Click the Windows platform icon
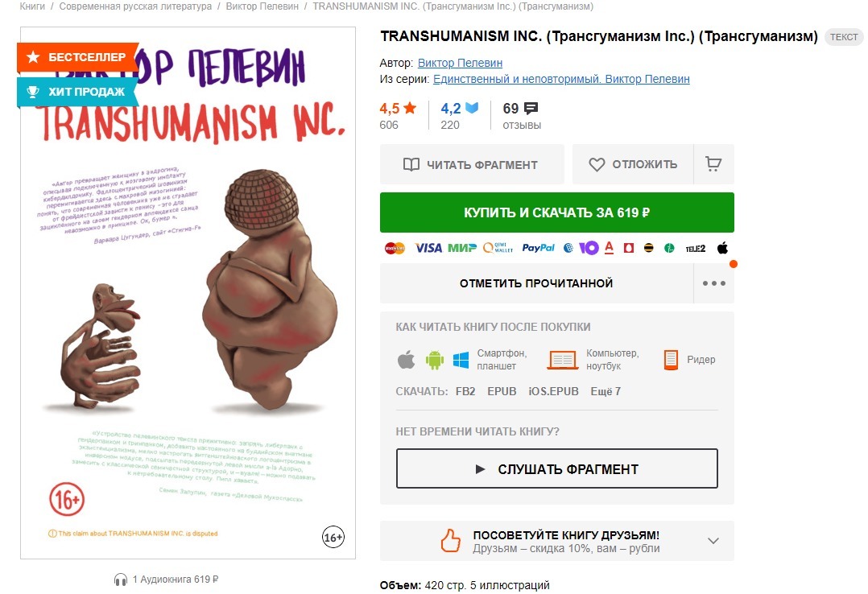The image size is (868, 594). (x=461, y=360)
